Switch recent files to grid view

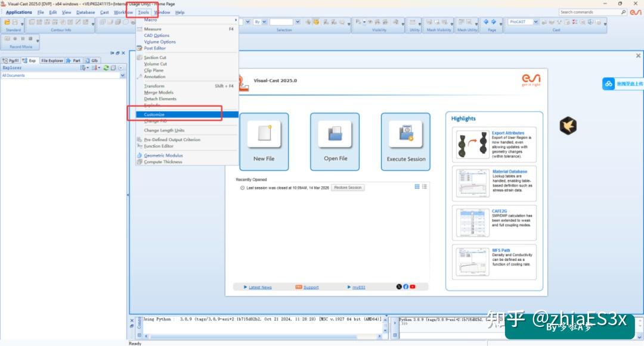coord(417,186)
